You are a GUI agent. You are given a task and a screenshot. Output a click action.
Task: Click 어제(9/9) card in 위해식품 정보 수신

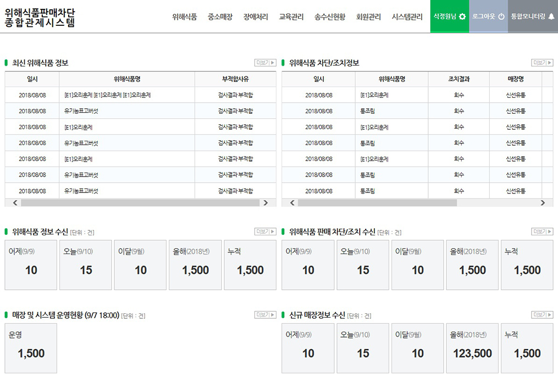[x=31, y=264]
